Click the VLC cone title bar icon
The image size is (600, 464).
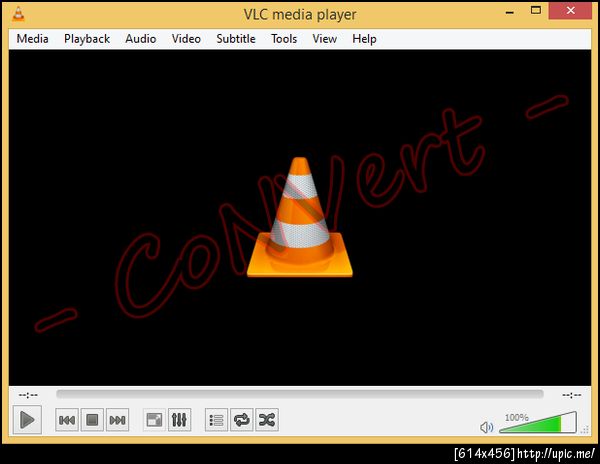coord(18,14)
